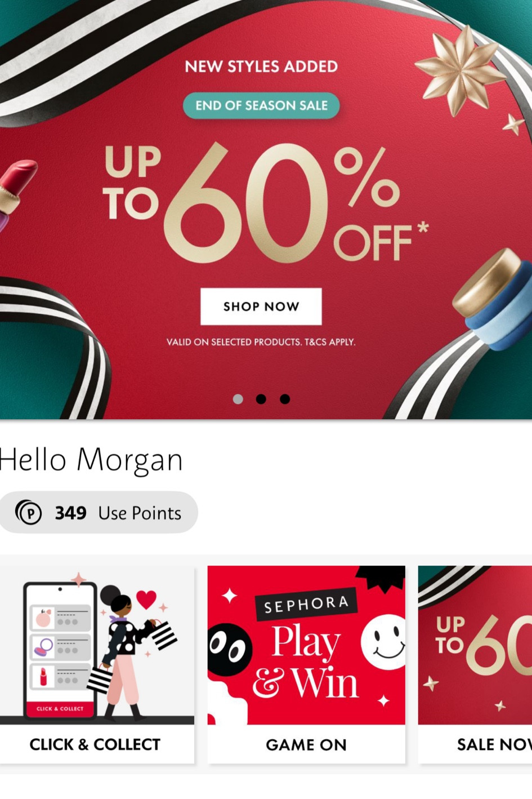Tap the smiley face in Play & Win card
The image size is (532, 799).
[383, 642]
